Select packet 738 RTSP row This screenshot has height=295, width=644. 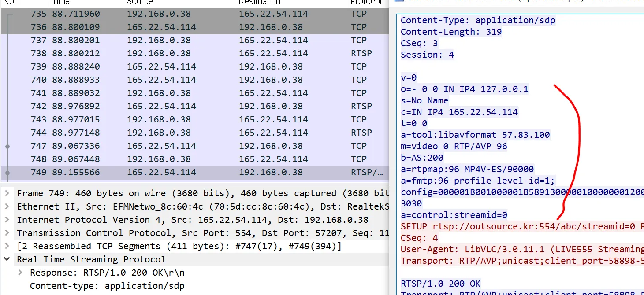[194, 53]
